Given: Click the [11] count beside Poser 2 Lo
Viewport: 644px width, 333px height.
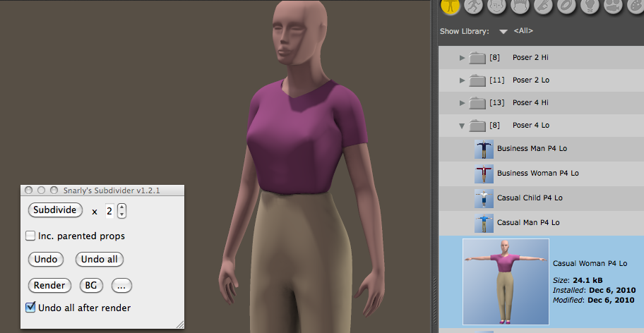Looking at the screenshot, I should point(496,80).
